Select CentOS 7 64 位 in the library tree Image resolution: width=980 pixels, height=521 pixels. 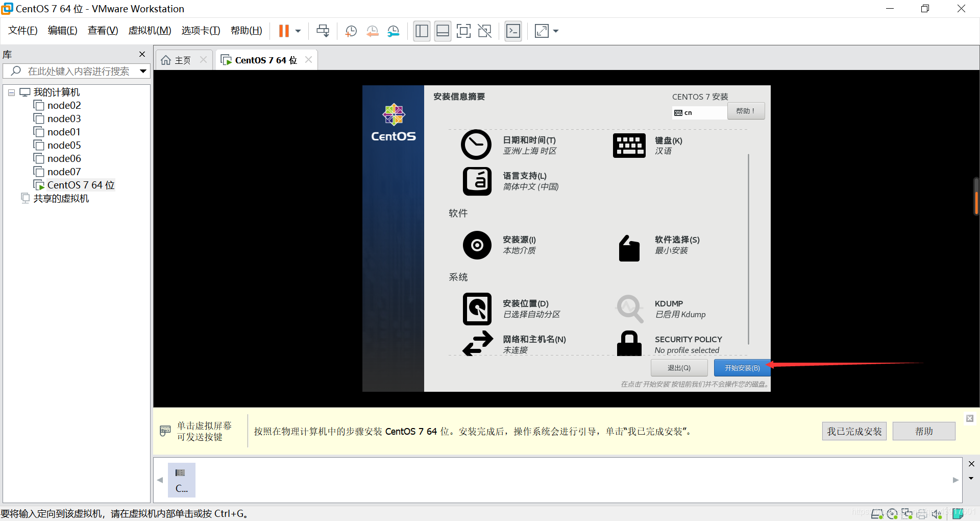tap(75, 185)
